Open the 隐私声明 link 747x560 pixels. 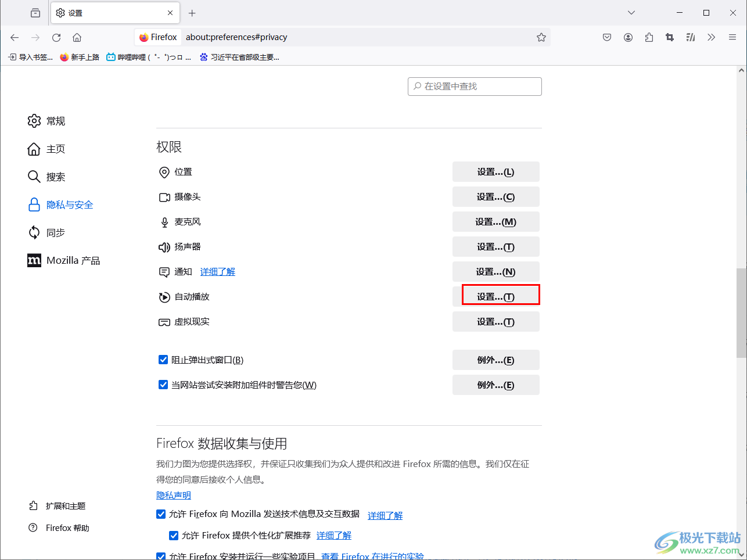pyautogui.click(x=174, y=496)
